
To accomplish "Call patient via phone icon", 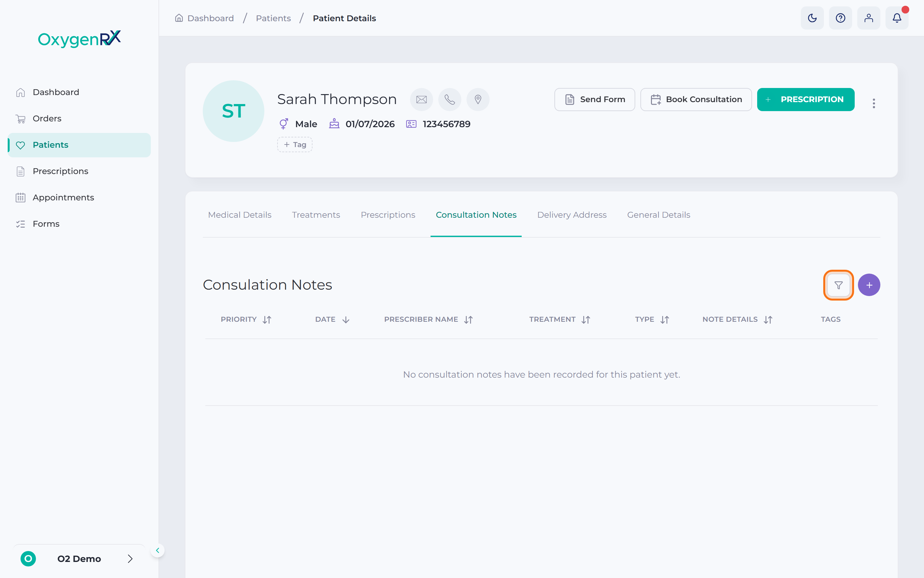I will [450, 100].
